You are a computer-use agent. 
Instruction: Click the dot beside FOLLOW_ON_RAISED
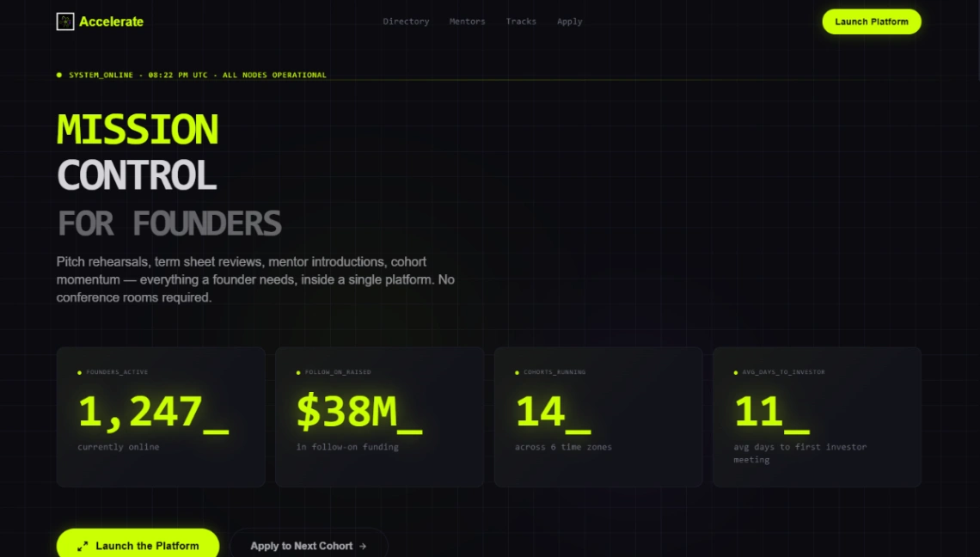tap(298, 372)
